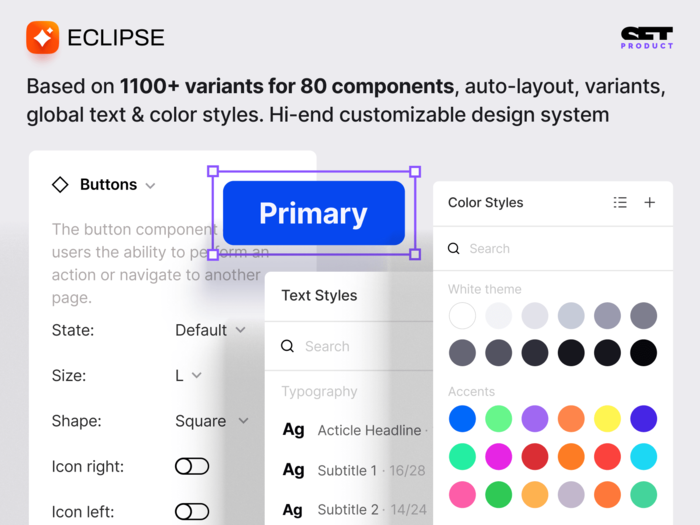Screen dimensions: 700x525
Task: Open list view icon in Color Styles
Action: tap(620, 202)
